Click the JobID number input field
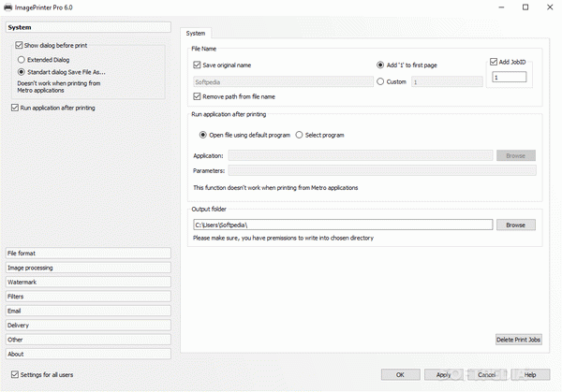This screenshot has width=562, height=392. pyautogui.click(x=509, y=78)
